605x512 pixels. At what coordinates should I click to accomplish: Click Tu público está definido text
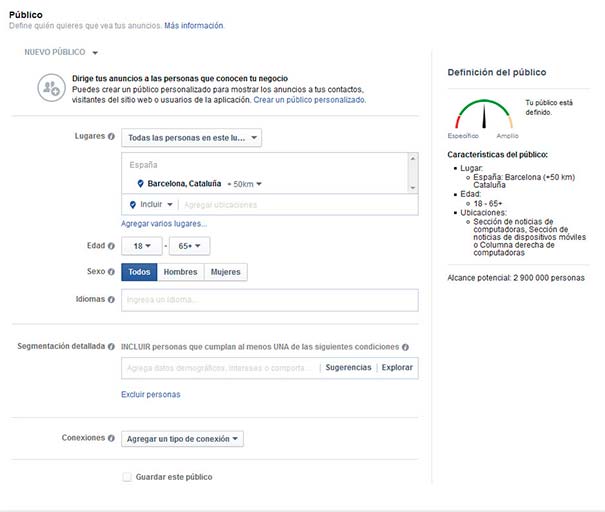click(549, 108)
